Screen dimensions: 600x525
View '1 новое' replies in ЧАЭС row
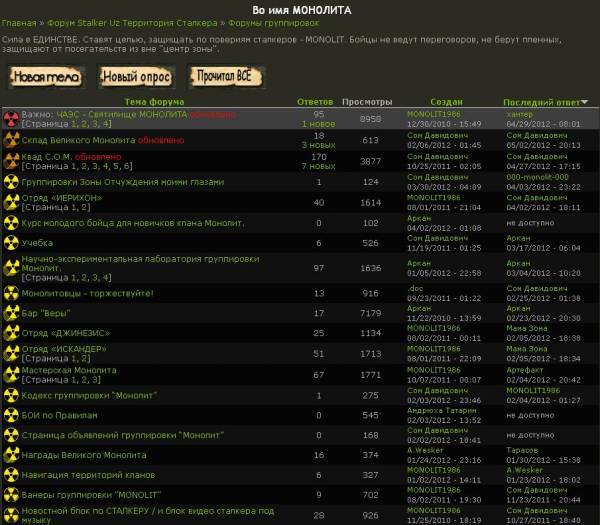tap(318, 124)
